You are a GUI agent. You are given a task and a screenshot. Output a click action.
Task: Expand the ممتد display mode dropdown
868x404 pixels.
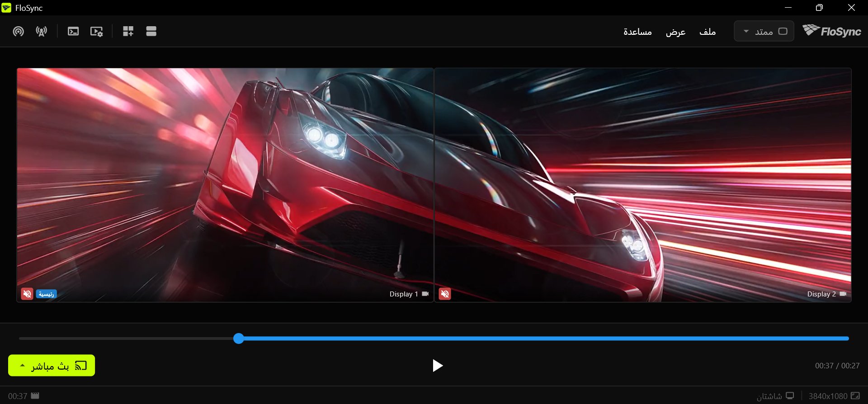coord(764,31)
